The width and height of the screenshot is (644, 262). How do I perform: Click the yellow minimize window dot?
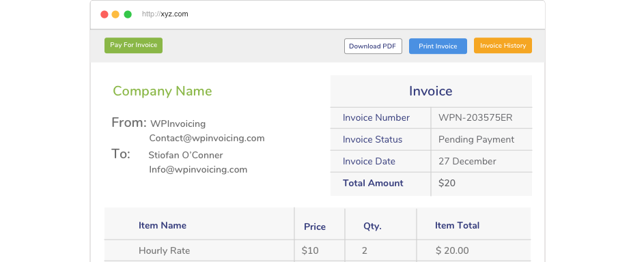116,14
